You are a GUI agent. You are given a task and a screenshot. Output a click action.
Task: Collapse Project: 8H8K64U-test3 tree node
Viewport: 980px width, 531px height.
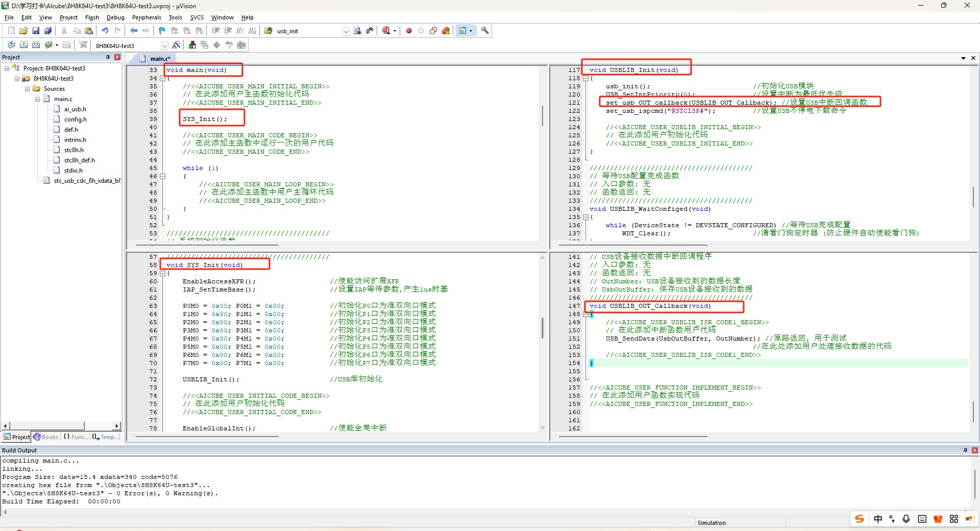click(7, 68)
